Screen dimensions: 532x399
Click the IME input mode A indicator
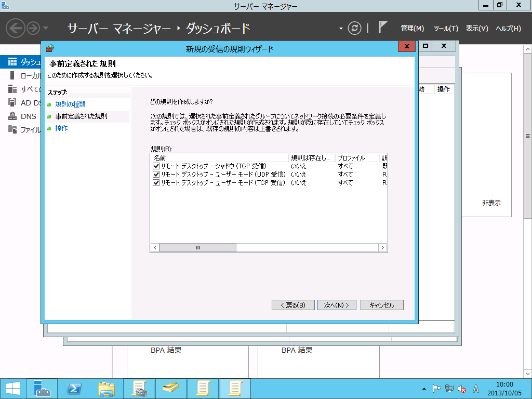[476, 389]
